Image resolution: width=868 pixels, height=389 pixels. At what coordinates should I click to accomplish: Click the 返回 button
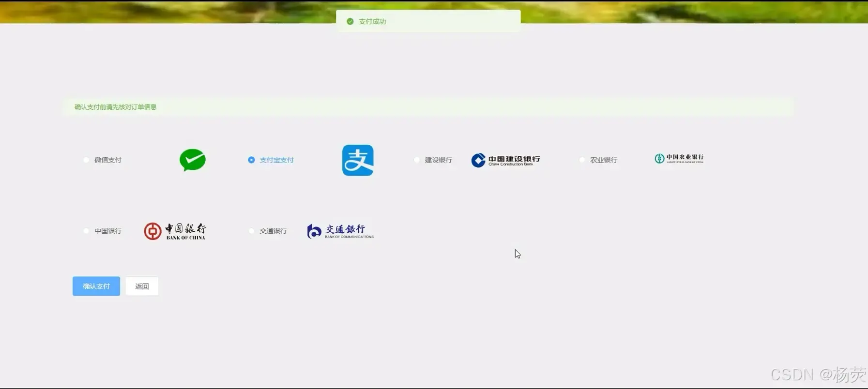142,286
